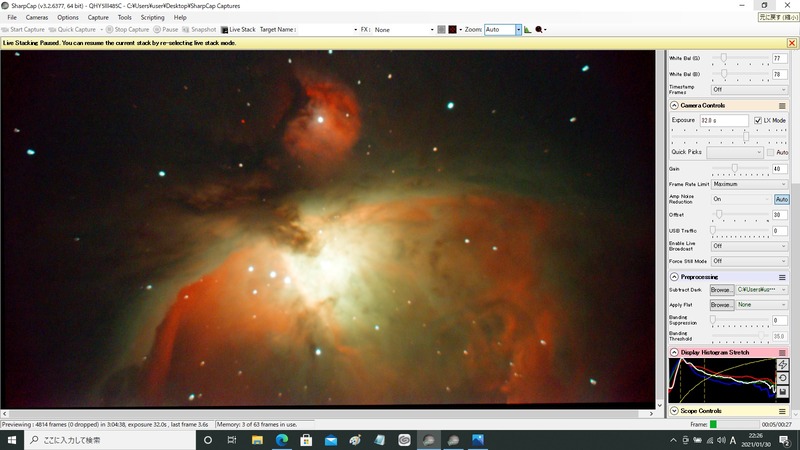800x450 pixels.
Task: Reset the histogram stretch
Action: click(782, 378)
